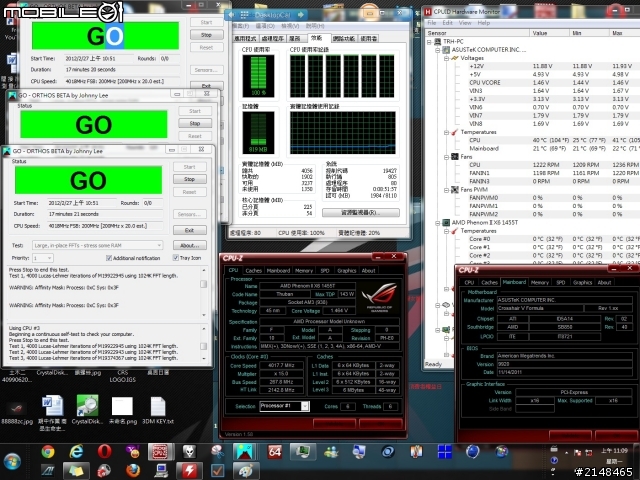Click the alien skull taskbar icon
Image resolution: width=640 pixels, height=480 pixels.
point(189,452)
